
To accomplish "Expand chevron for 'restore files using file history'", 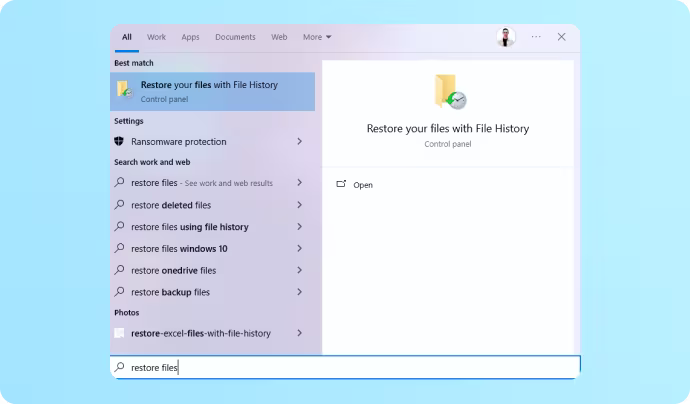I will coord(300,227).
